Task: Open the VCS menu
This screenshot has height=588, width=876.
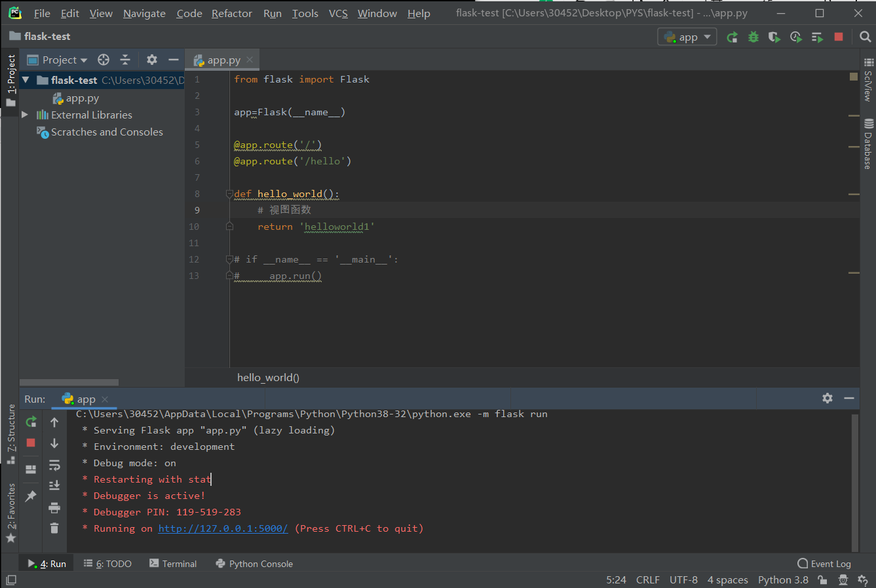Action: [x=338, y=13]
